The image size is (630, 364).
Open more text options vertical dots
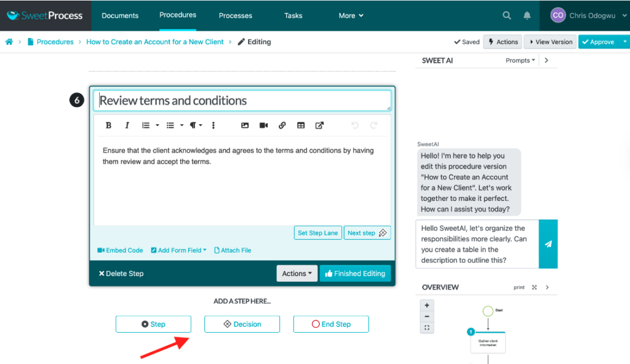click(213, 125)
